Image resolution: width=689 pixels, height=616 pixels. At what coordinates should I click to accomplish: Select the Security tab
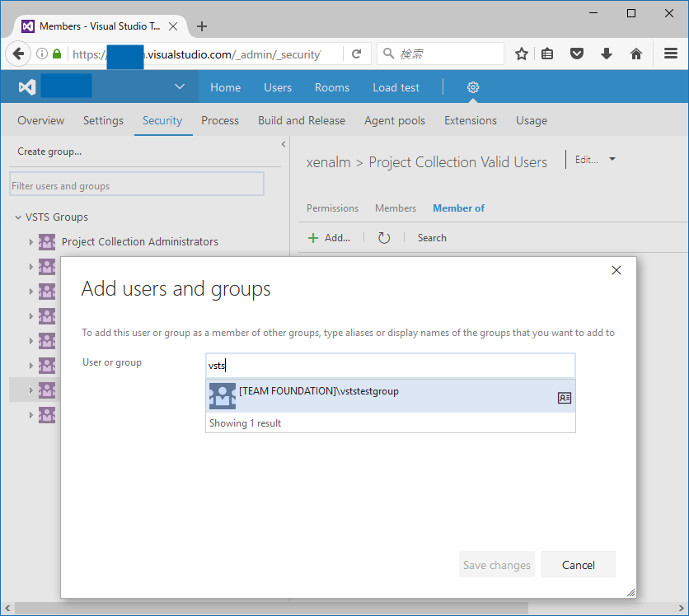(x=162, y=120)
